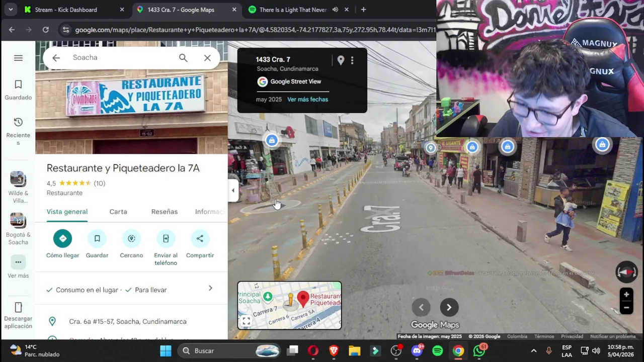644x362 pixels.
Task: Reload the page
Action: (x=45, y=30)
